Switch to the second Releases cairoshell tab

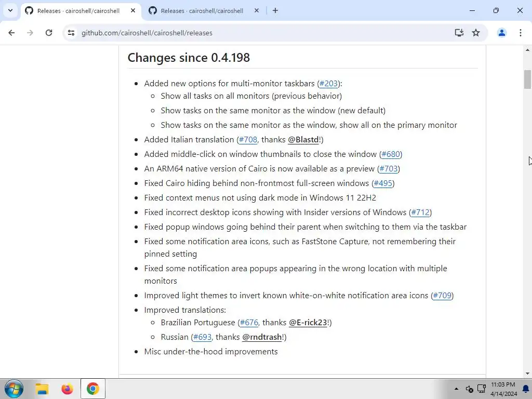202,11
